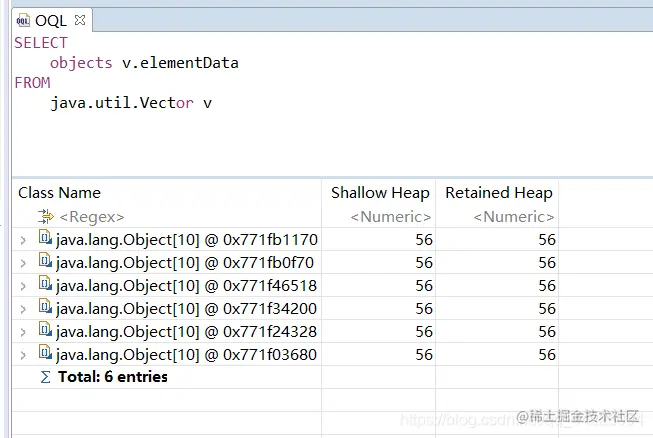The width and height of the screenshot is (653, 438).
Task: Sort by Retained Heap column header
Action: pyautogui.click(x=498, y=193)
